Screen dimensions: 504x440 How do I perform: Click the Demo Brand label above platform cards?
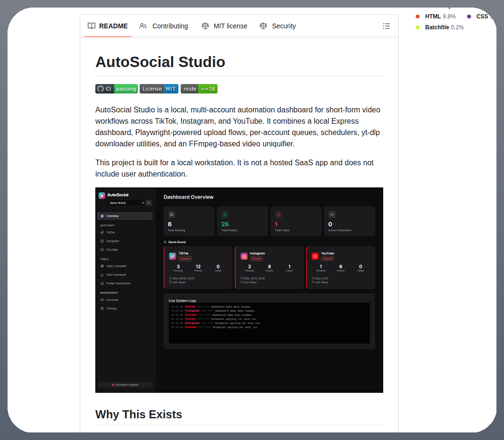(177, 242)
